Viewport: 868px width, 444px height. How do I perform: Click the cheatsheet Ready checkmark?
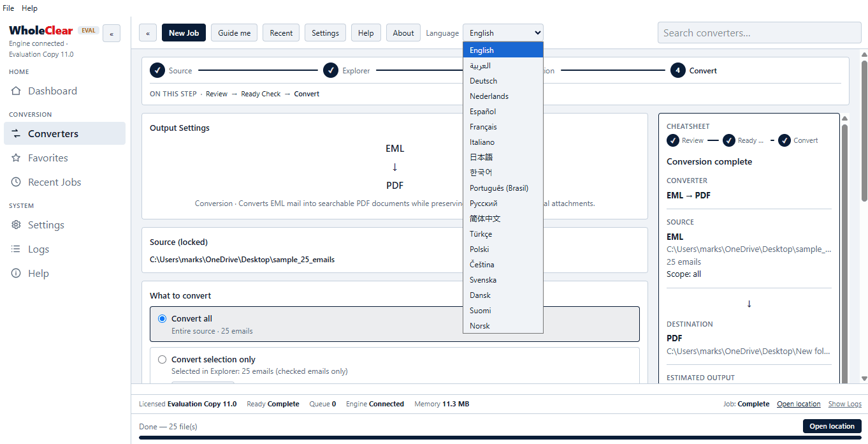pos(729,140)
